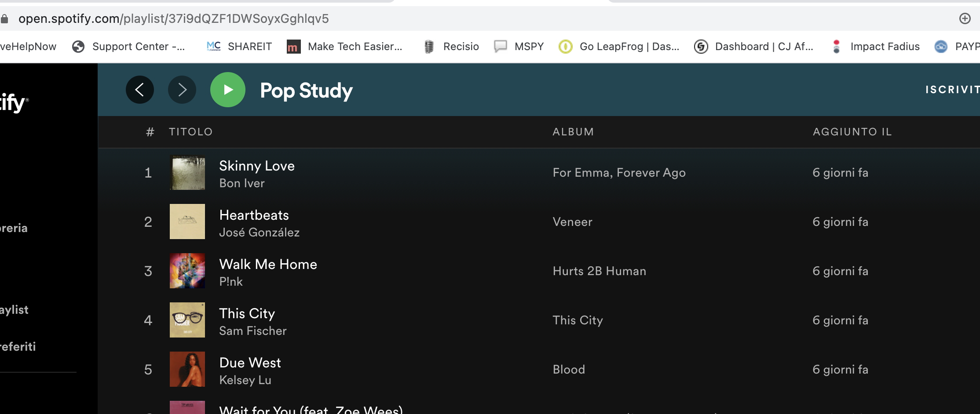
Task: Go back with the left arrow button
Action: click(x=140, y=90)
